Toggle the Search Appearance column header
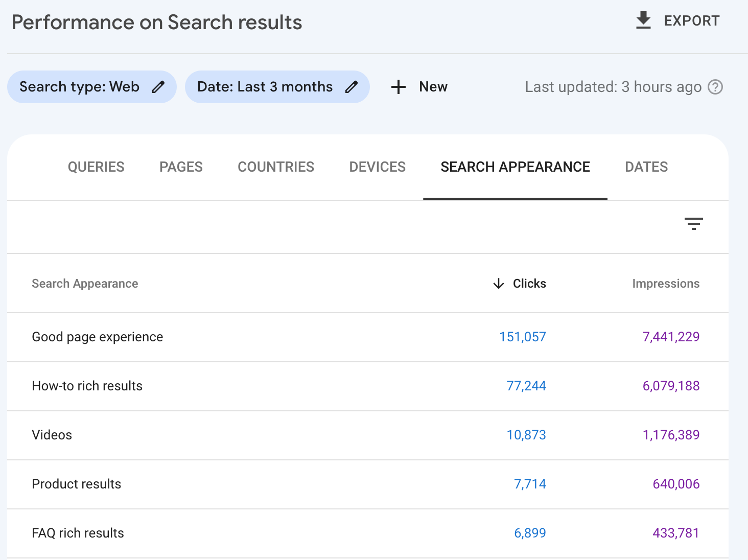748x560 pixels. 85,284
